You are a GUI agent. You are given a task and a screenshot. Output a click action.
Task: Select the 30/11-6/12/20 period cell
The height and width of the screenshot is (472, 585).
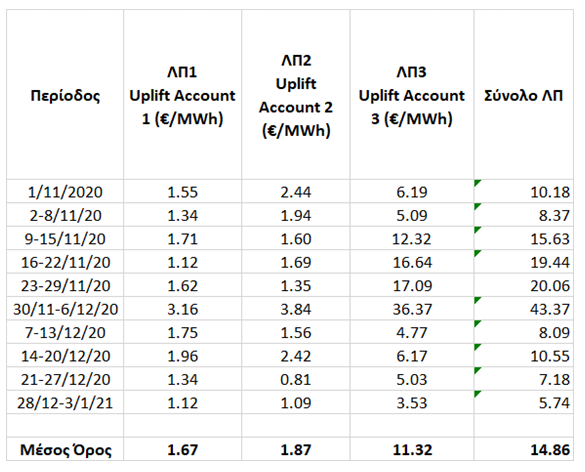coord(65,309)
